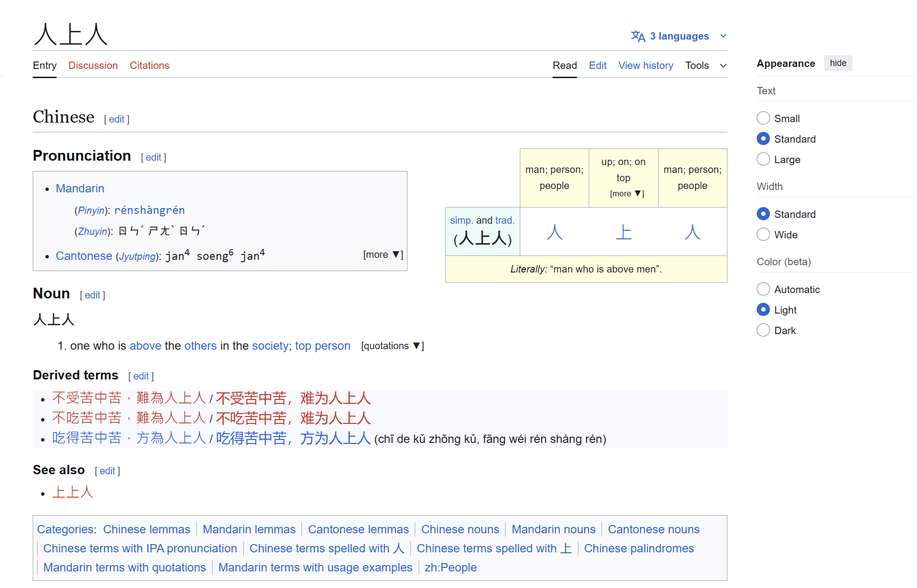
Task: Open the 3 languages dropdown
Action: click(x=679, y=36)
